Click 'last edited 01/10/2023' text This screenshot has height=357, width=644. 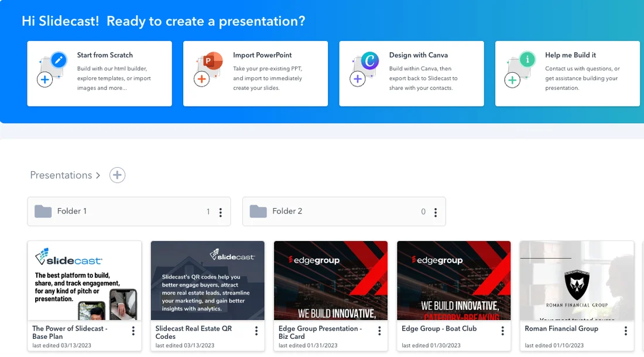[x=554, y=345]
